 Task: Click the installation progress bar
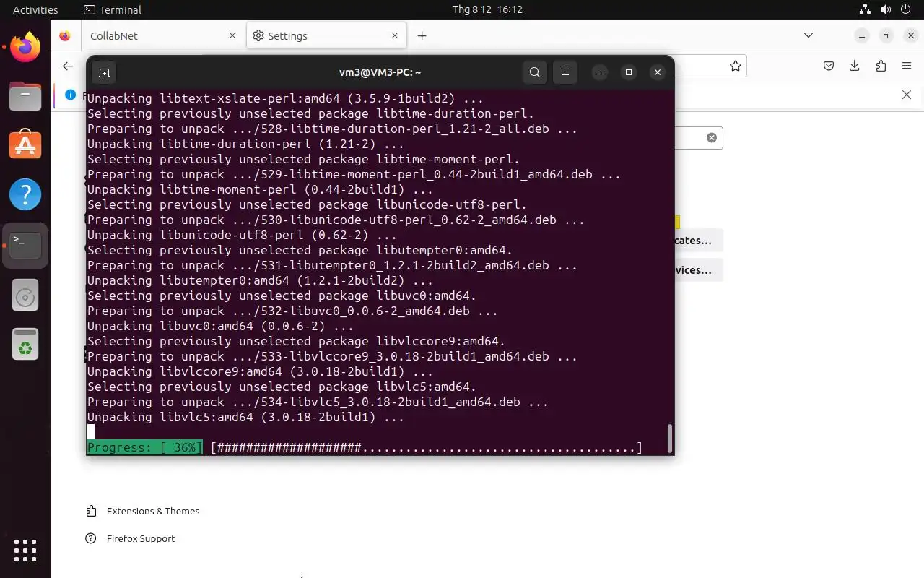point(426,448)
